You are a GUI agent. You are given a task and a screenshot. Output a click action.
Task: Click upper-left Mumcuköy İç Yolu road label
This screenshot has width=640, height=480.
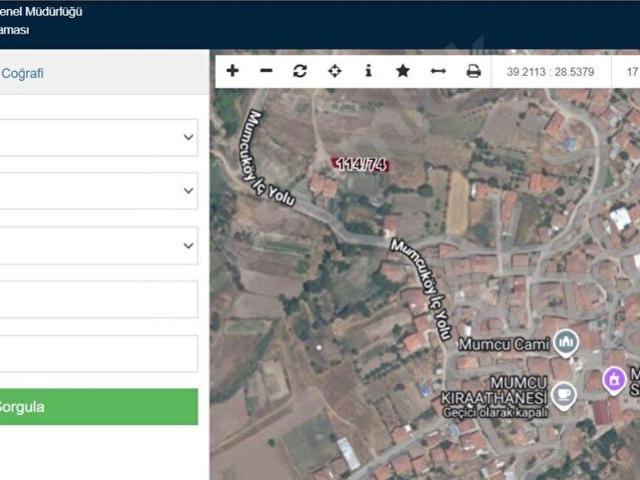click(x=265, y=159)
